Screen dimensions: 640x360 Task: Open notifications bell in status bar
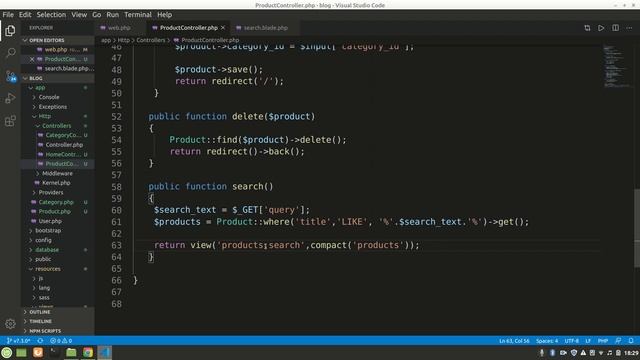pyautogui.click(x=631, y=340)
